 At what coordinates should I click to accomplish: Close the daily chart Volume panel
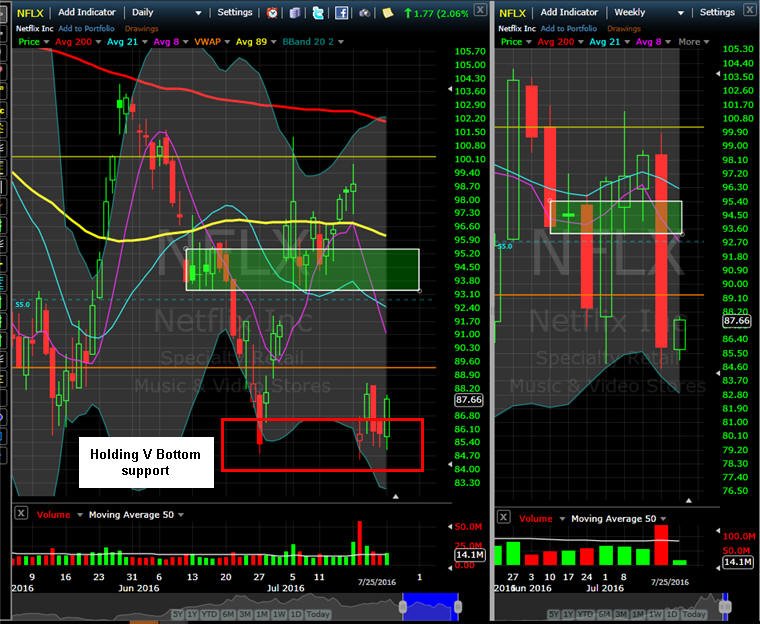tap(21, 512)
